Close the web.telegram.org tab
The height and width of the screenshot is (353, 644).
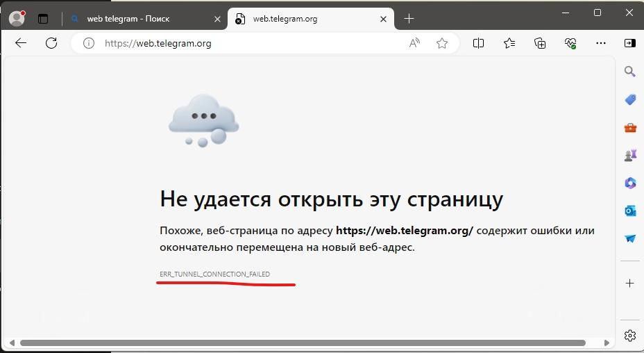coord(383,19)
